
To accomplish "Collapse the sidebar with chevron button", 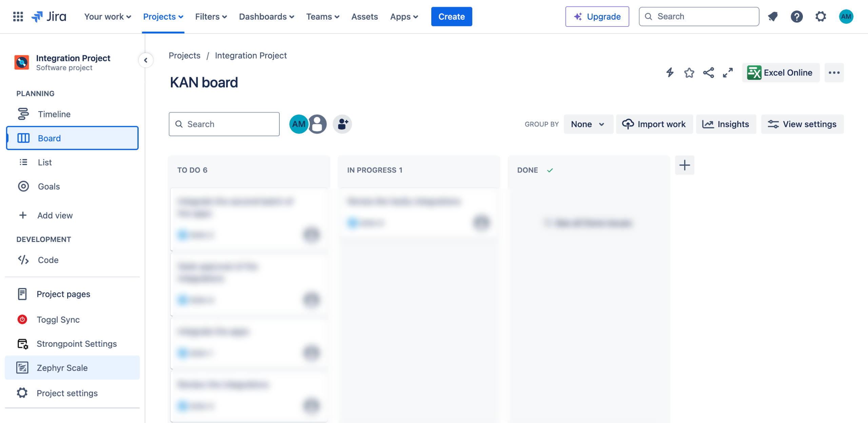I will [146, 60].
